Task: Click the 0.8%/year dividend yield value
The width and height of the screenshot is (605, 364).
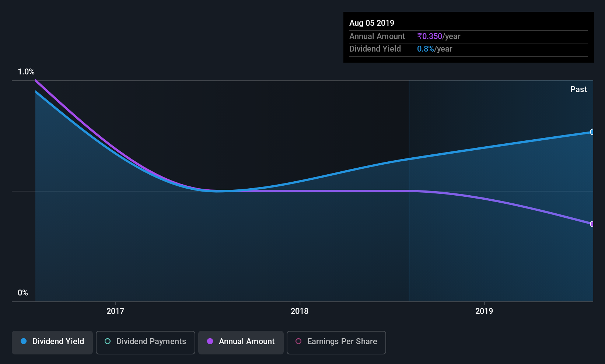Action: [x=435, y=49]
